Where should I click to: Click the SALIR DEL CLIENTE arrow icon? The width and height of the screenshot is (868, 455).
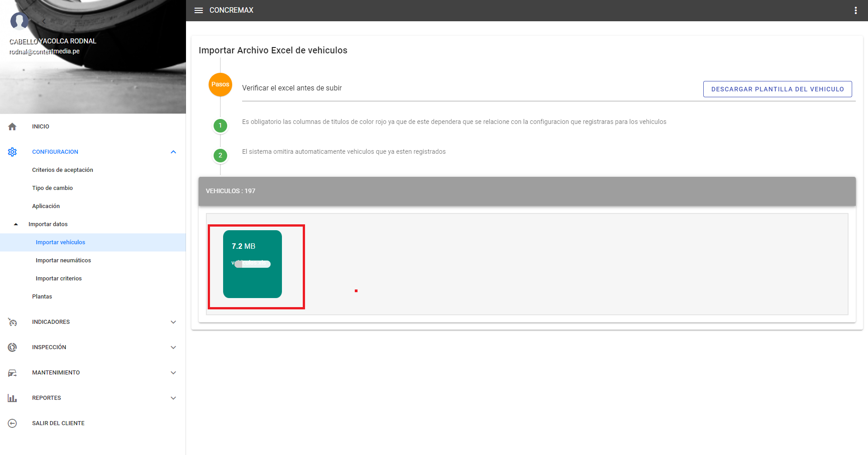[x=12, y=423]
